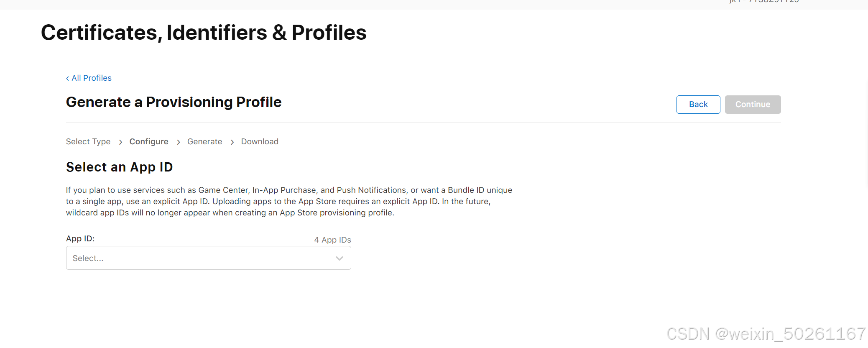Jump to the Generate step
This screenshot has height=348, width=868.
[204, 142]
